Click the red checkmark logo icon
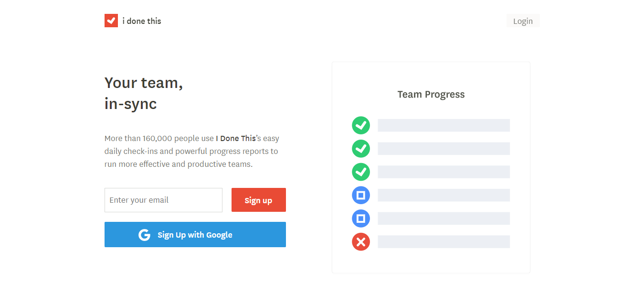This screenshot has width=644, height=306. (111, 21)
